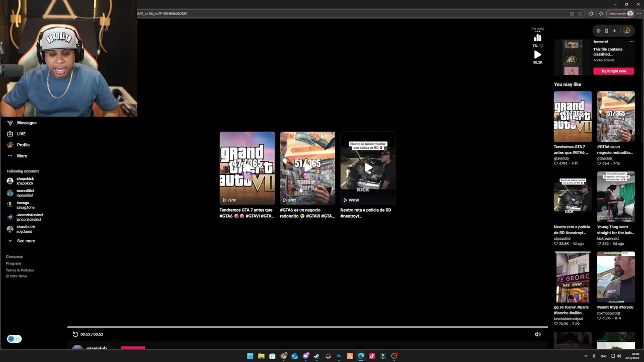644x362 pixels.
Task: Open Steam from the taskbar
Action: pyautogui.click(x=316, y=356)
